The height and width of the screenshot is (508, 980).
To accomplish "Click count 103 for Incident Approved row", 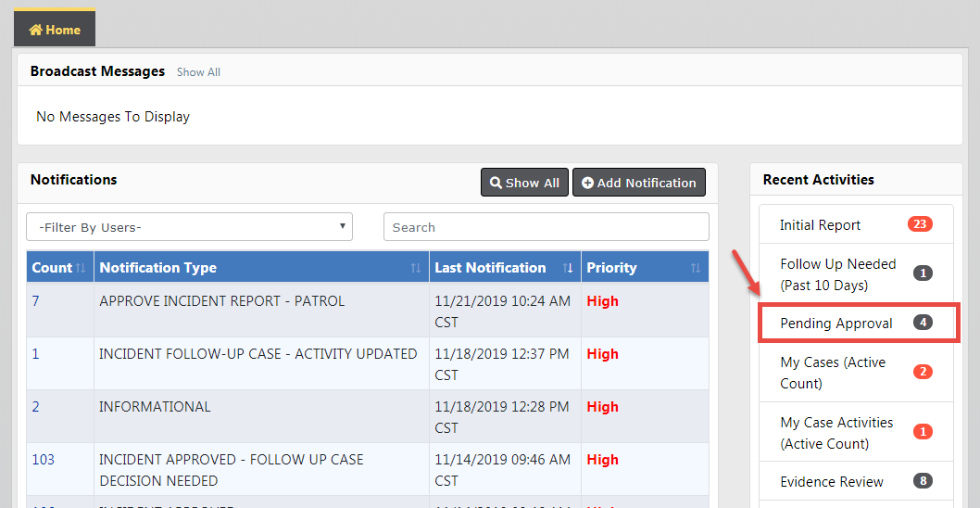I will point(43,460).
